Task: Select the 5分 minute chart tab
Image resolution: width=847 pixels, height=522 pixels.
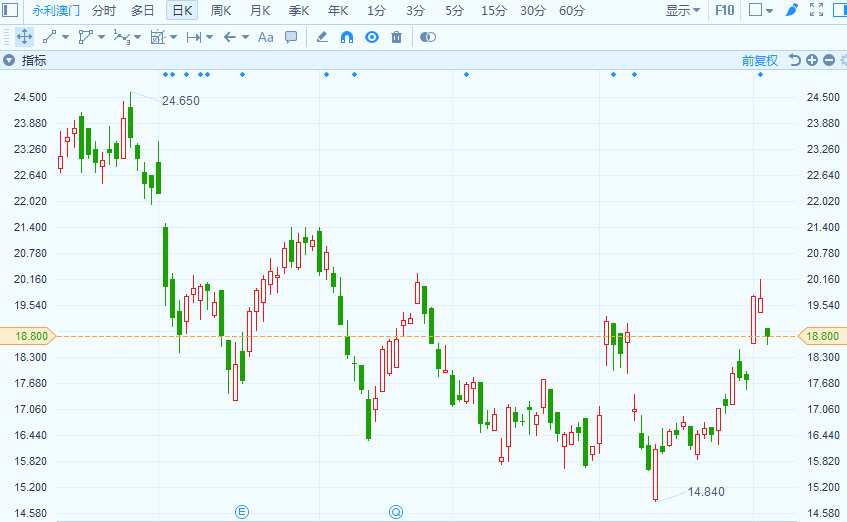Action: click(x=454, y=10)
